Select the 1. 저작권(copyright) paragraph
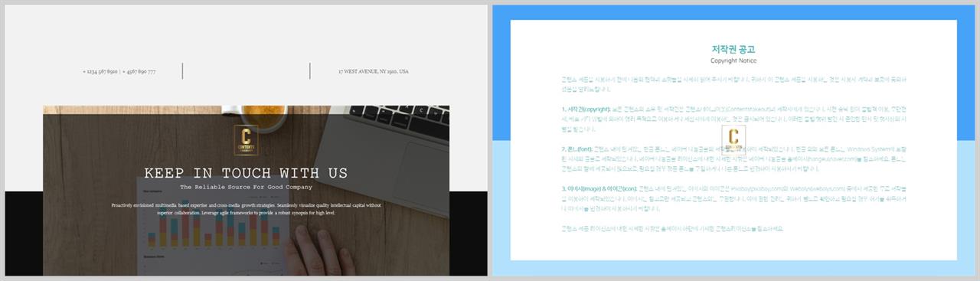This screenshot has height=281, width=980. tap(733, 119)
